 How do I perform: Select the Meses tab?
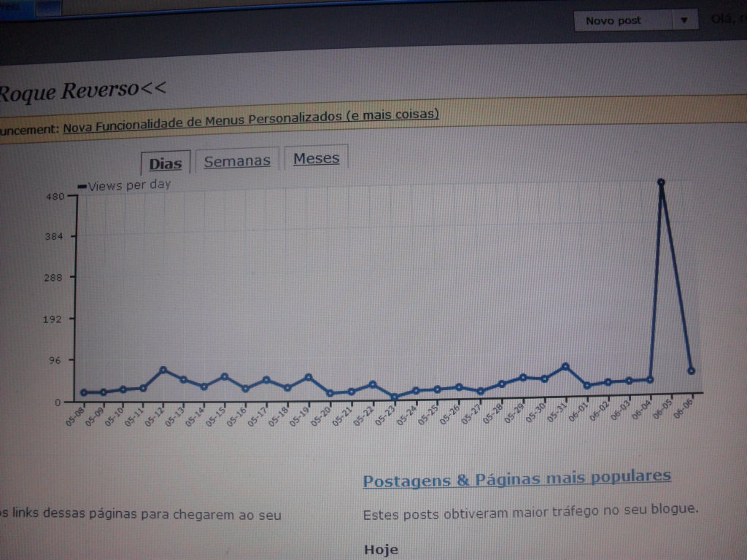[316, 158]
